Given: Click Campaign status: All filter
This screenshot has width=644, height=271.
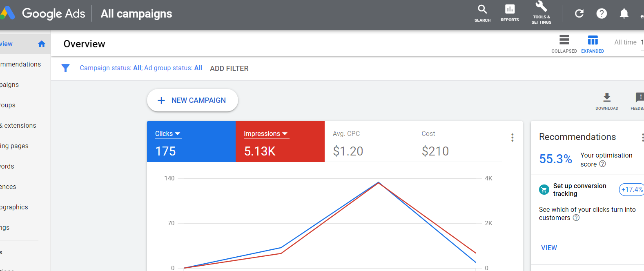Looking at the screenshot, I should [x=111, y=68].
